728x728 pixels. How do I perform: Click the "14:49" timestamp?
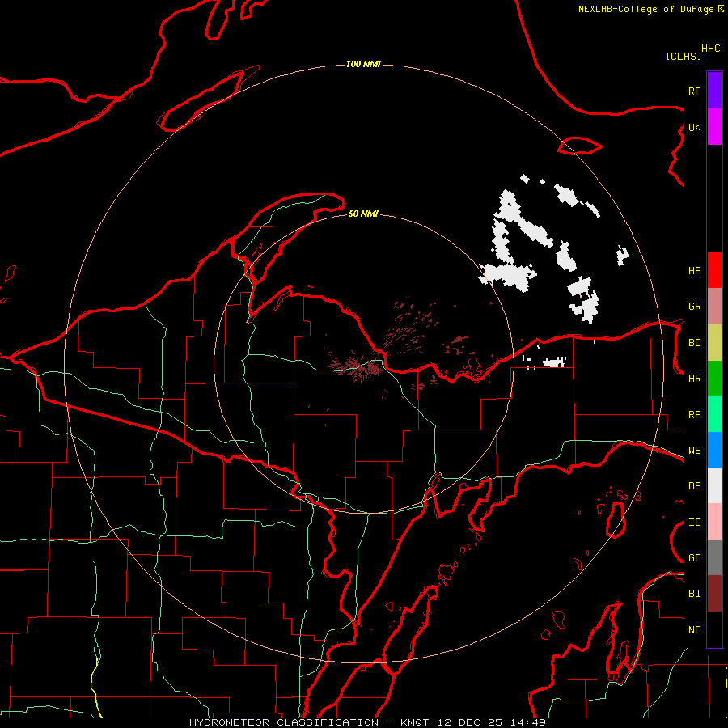pyautogui.click(x=527, y=722)
